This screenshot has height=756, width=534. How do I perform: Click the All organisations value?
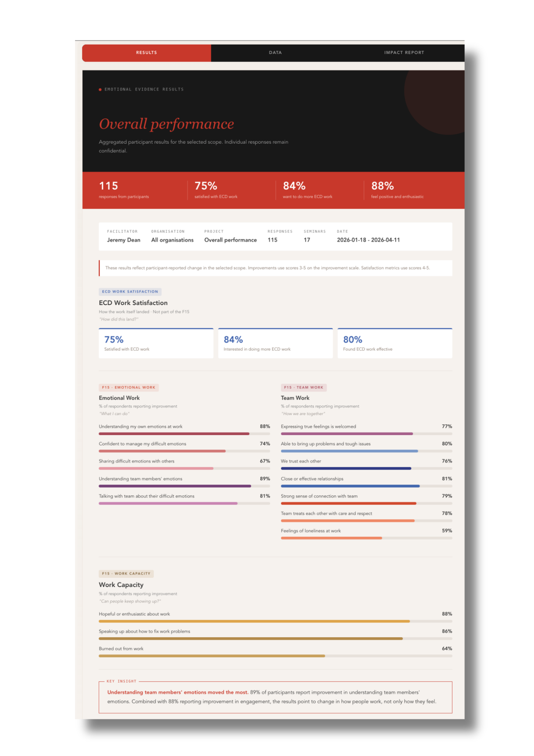click(172, 240)
